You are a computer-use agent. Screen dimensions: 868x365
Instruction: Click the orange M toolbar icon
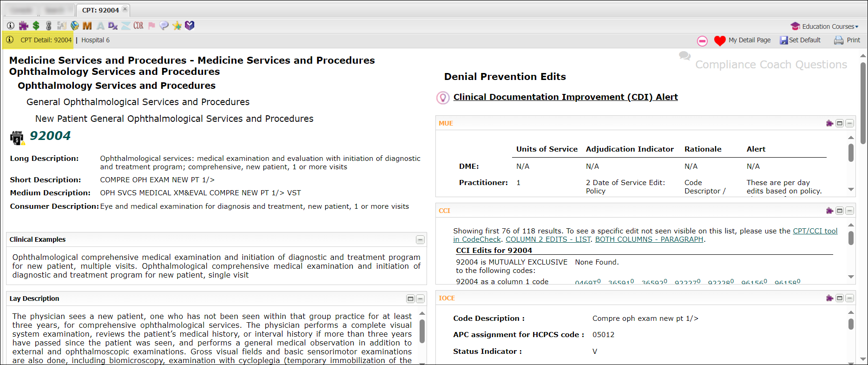click(x=87, y=26)
